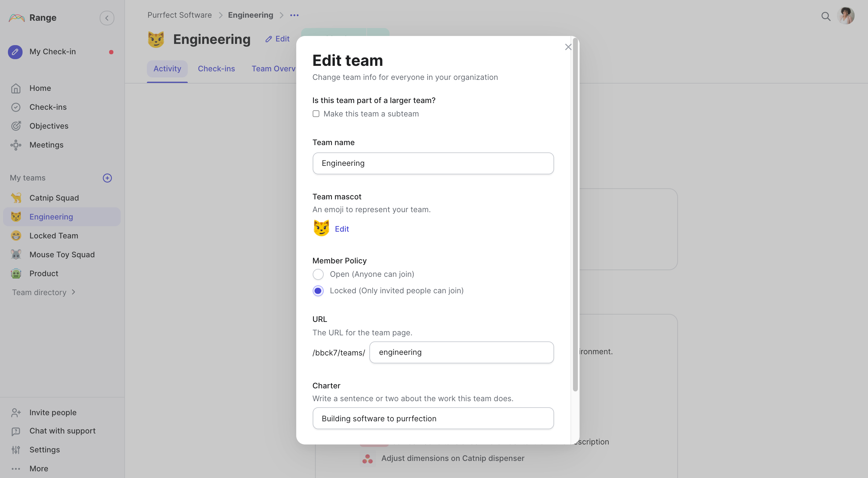Switch to the Check-ins tab

(216, 69)
